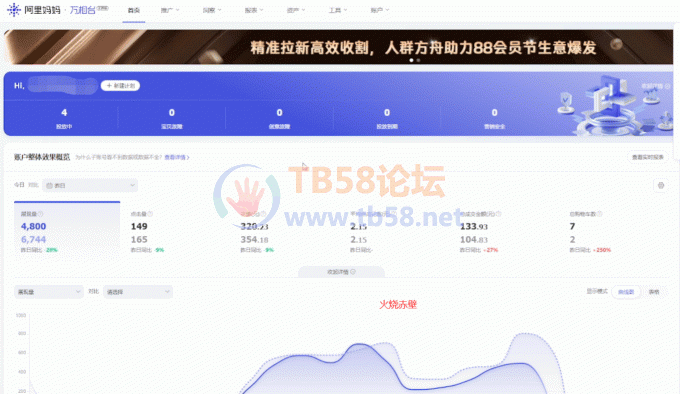Switch display mode to 表格

(654, 292)
